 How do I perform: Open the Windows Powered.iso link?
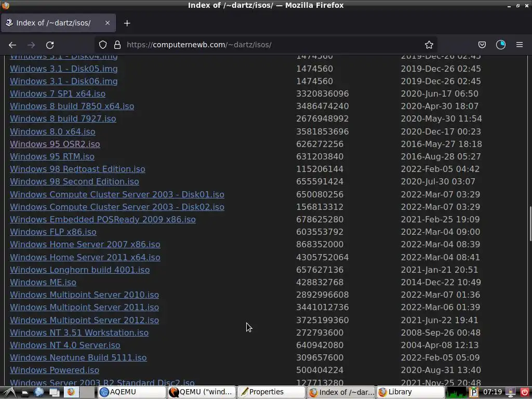coord(55,370)
